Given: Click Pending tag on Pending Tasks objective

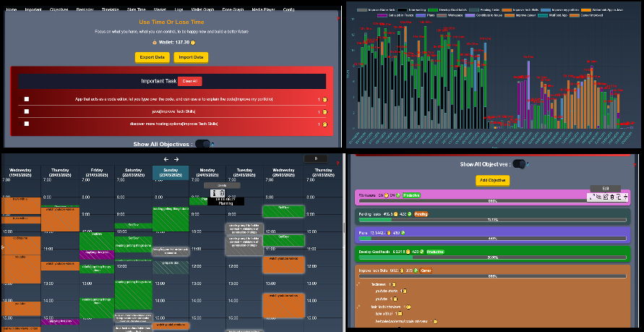Looking at the screenshot, I should [x=421, y=214].
